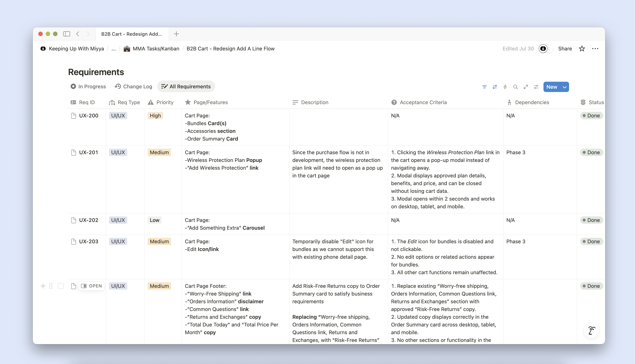Open the MMA Tasks/Kanban breadcrumb link
The image size is (635, 364).
click(156, 49)
